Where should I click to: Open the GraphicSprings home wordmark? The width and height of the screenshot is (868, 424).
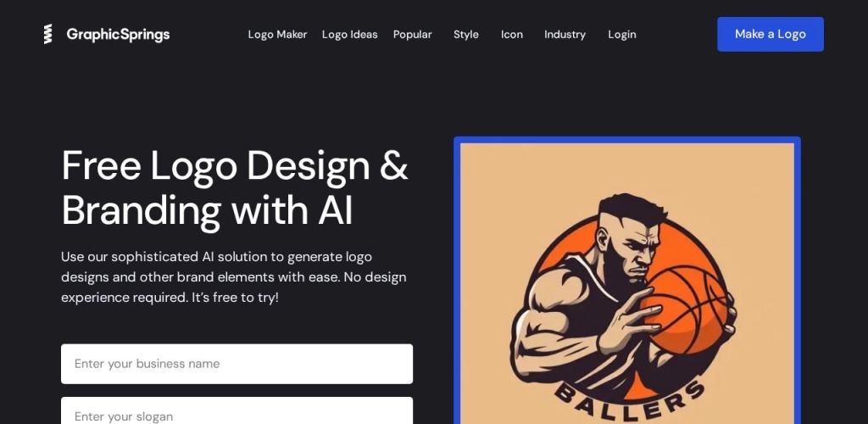pos(118,34)
